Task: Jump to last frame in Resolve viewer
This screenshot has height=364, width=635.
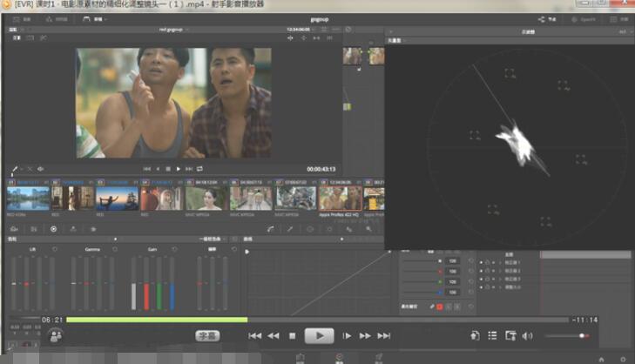Action: click(189, 169)
